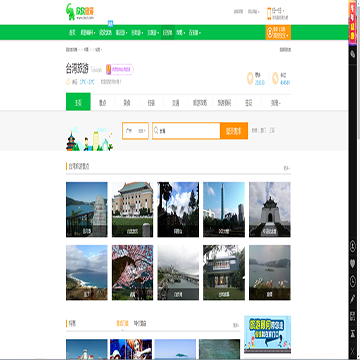
Task: Switch to the 景点 tab
Action: pyautogui.click(x=102, y=103)
